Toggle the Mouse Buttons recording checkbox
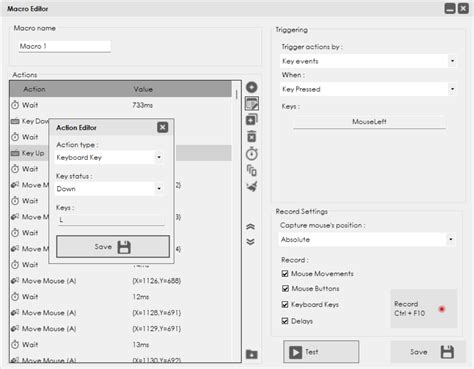 coord(285,288)
